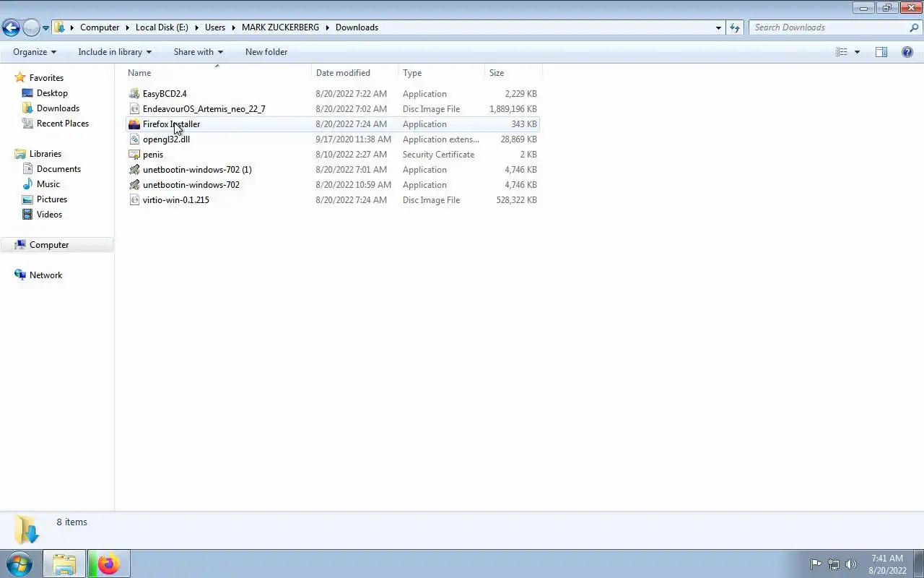Open the address bar previous locations dropdown
This screenshot has width=924, height=578.
[x=718, y=27]
